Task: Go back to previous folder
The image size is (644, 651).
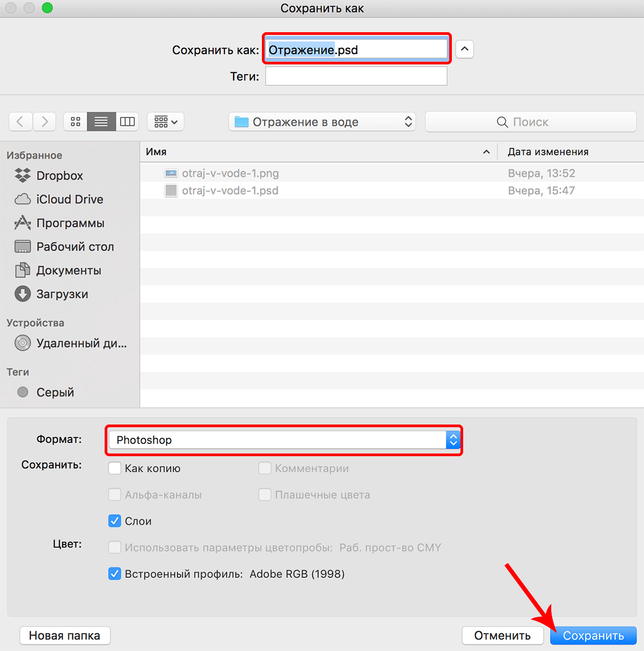Action: tap(20, 122)
